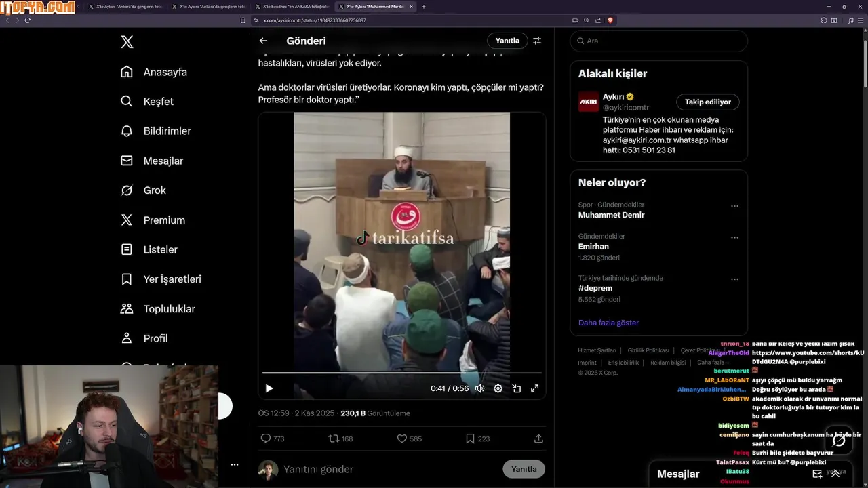The width and height of the screenshot is (868, 488).
Task: Open the Imprint footer link
Action: tap(587, 363)
